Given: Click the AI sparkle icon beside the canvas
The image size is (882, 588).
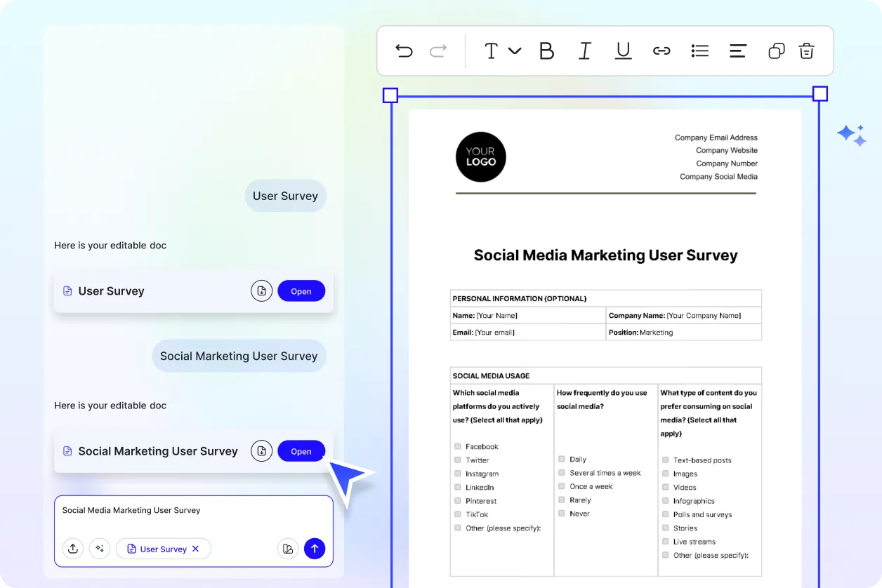Looking at the screenshot, I should (x=851, y=135).
